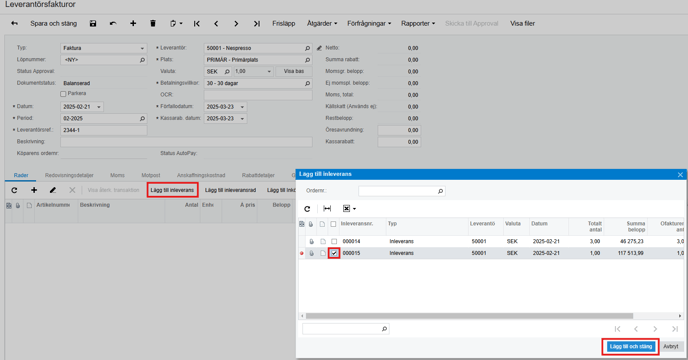
Task: Click the Lägg till inleverans button
Action: click(x=172, y=190)
